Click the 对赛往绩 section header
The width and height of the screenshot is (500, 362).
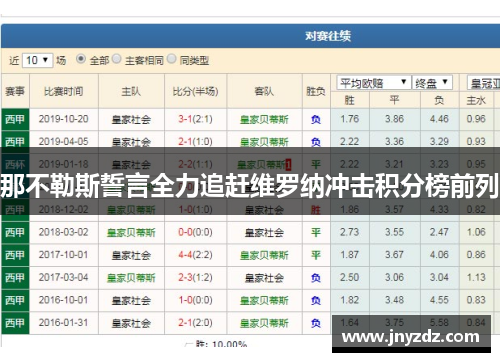[x=328, y=36]
